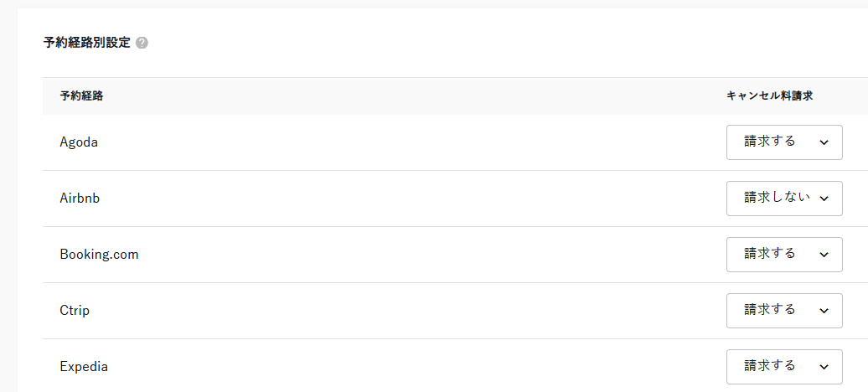Click the chevron arrow in Expedia's dropdown

pos(824,367)
